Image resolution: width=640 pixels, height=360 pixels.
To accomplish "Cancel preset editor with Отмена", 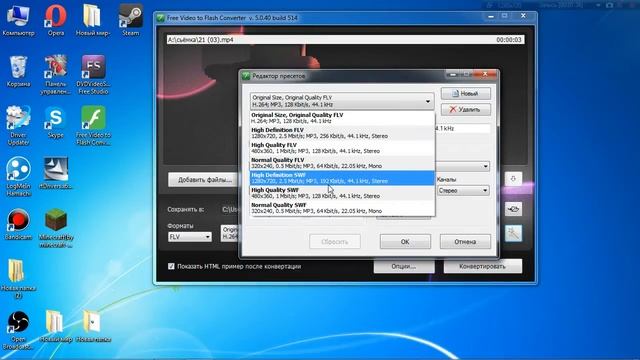I will pos(465,242).
